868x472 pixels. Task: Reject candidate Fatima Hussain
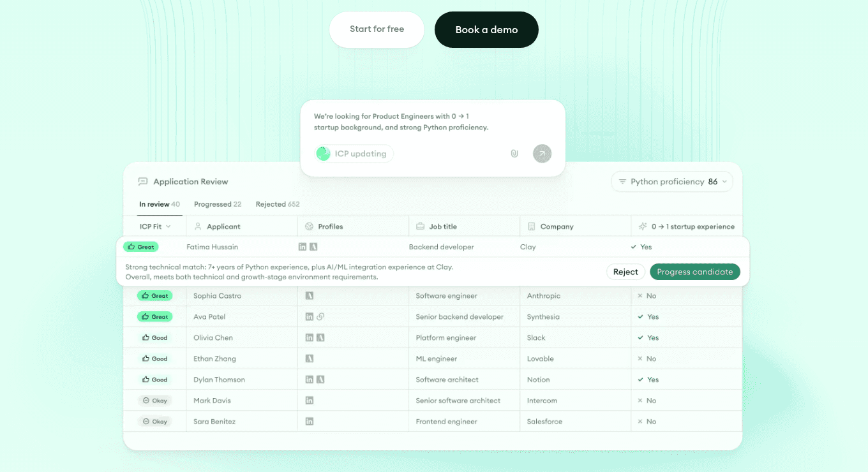point(625,272)
